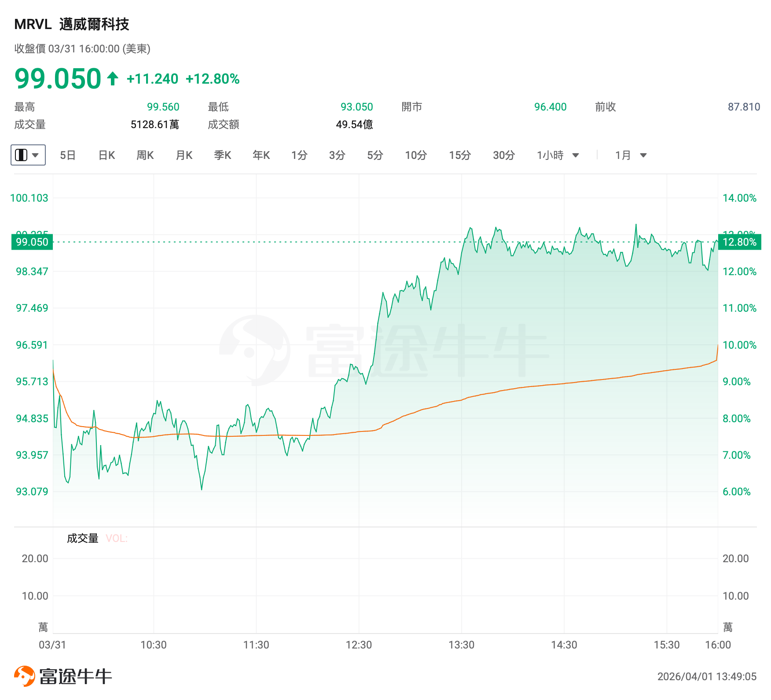
Task: Switch to the 15分 interval
Action: tap(460, 155)
